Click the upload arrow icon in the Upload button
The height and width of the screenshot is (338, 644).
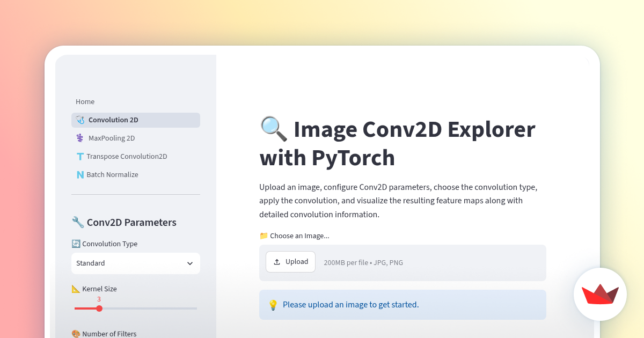coord(277,262)
